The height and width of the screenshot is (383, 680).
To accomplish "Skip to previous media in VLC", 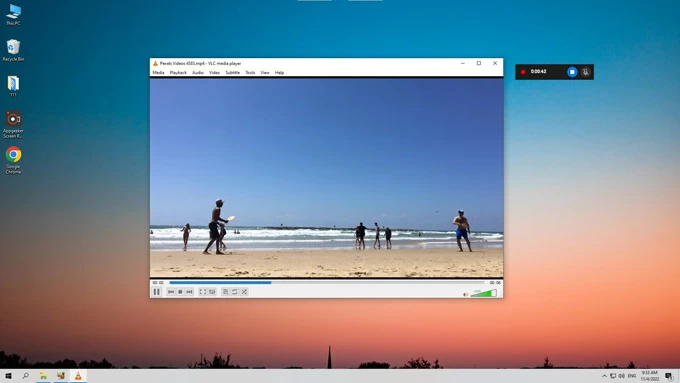I will tap(171, 292).
